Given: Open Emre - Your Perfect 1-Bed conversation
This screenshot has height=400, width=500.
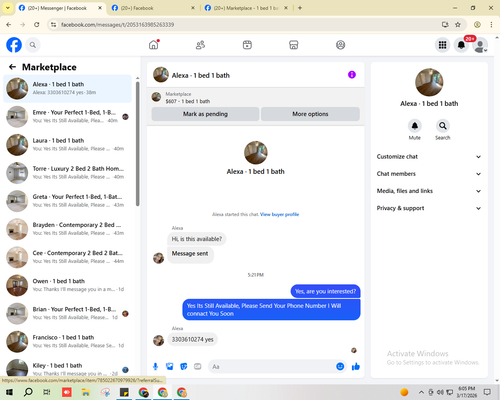Looking at the screenshot, I should click(67, 117).
